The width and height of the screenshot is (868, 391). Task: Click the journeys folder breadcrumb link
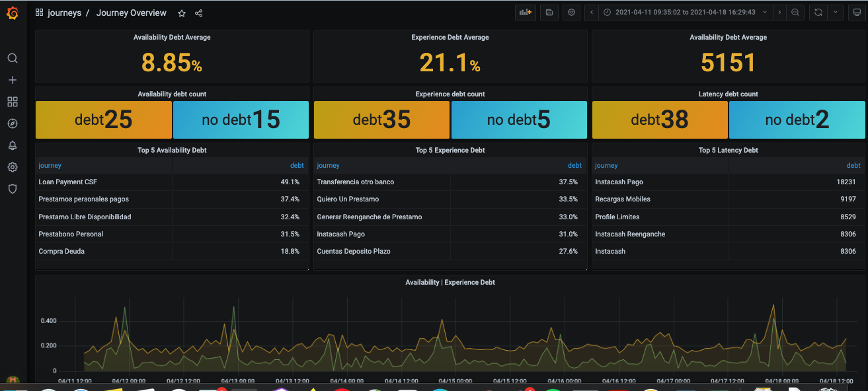tap(64, 13)
